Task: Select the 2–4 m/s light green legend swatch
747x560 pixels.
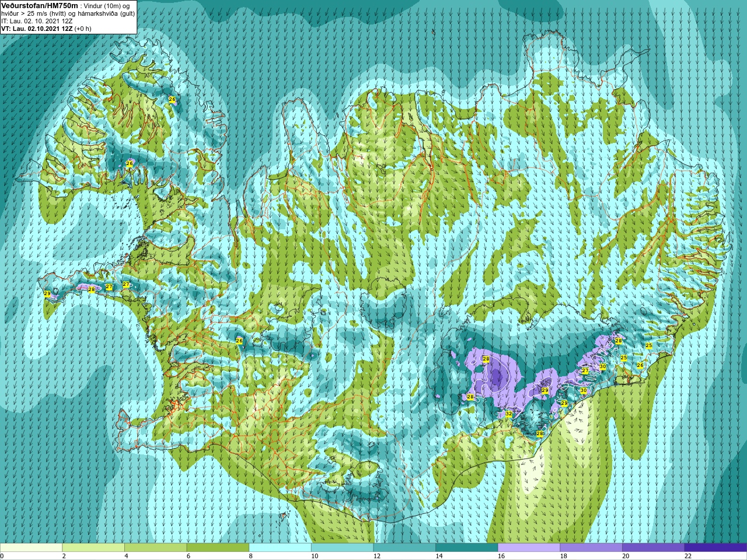Action: pos(93,547)
